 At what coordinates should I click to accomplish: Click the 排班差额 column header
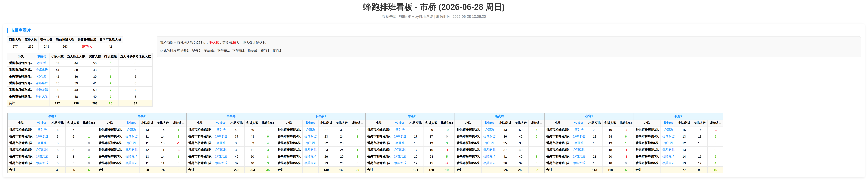111,56
